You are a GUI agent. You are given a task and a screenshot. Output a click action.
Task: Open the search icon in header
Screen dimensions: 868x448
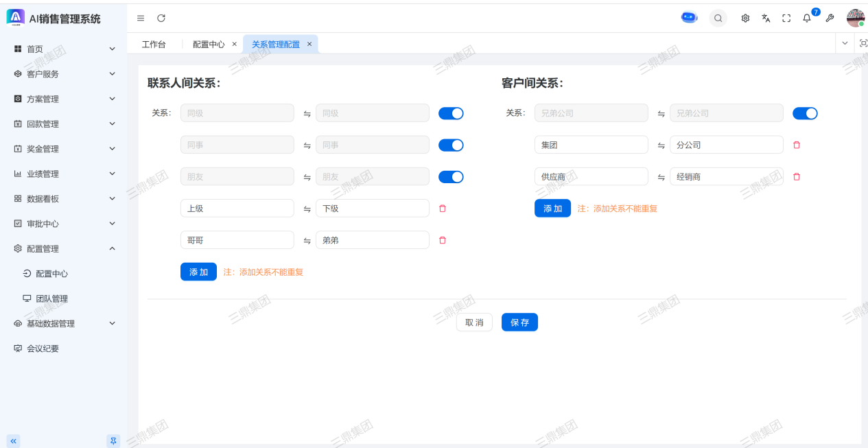(718, 19)
